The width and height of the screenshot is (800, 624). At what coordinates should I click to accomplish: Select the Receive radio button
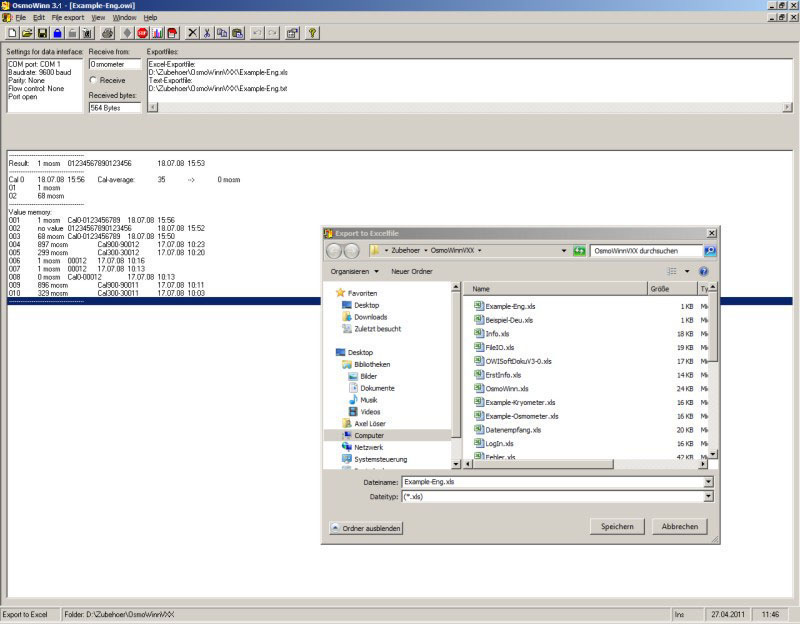pos(94,80)
